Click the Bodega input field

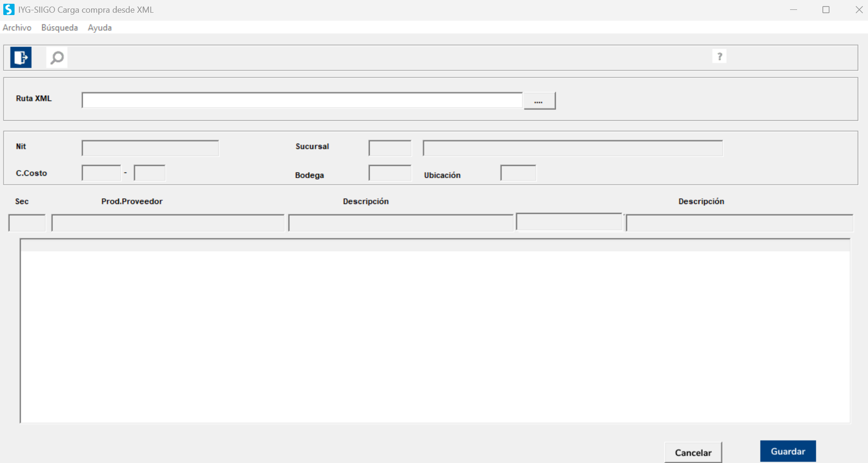tap(390, 173)
